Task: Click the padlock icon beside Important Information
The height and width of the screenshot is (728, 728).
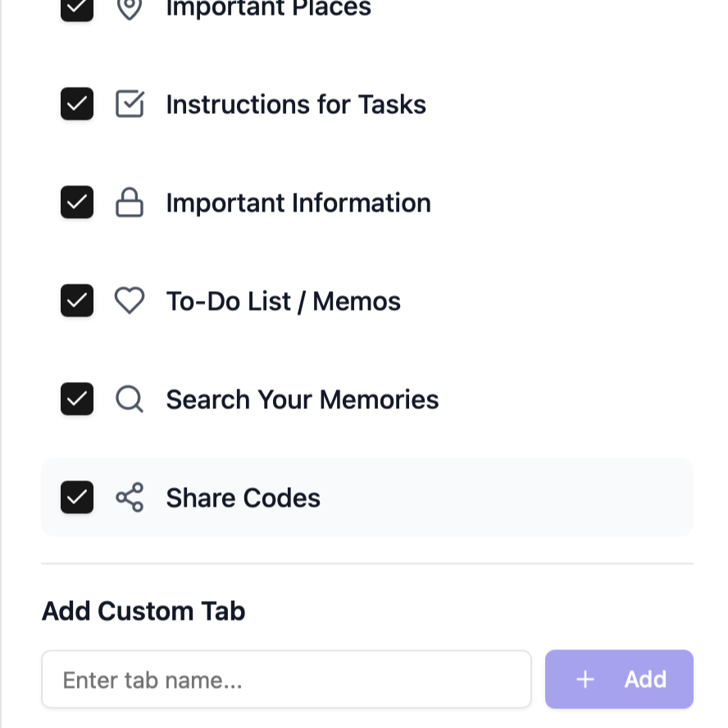Action: click(x=130, y=202)
